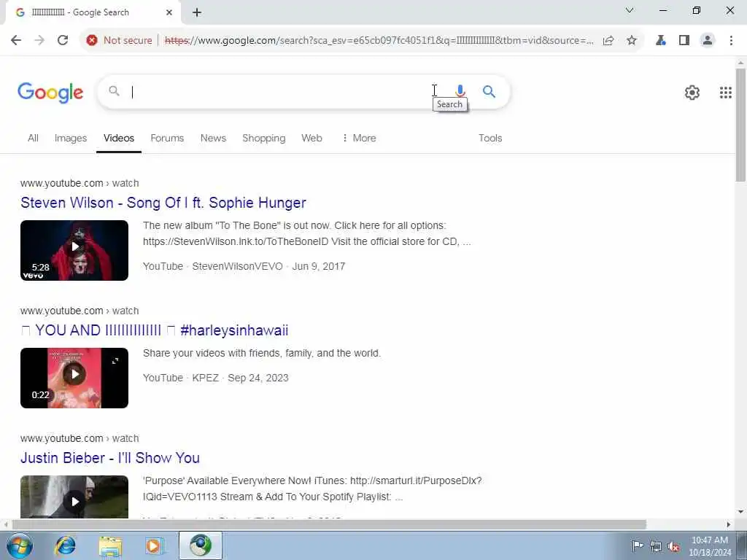Click the horizontal scrollbar thumb
The height and width of the screenshot is (560, 747).
pyautogui.click(x=329, y=524)
